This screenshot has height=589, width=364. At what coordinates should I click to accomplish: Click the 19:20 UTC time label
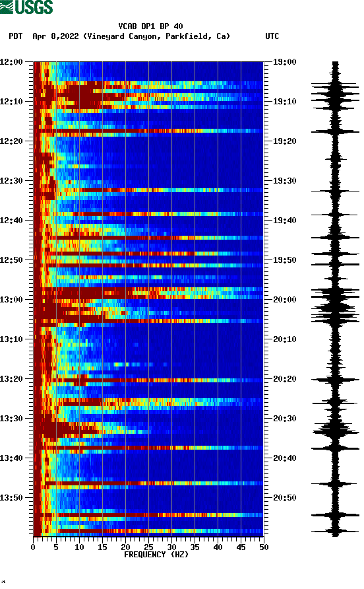284,141
